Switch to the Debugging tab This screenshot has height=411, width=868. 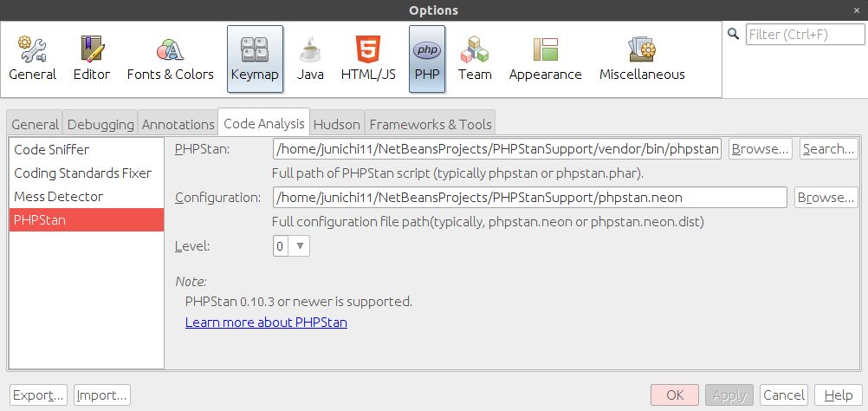click(x=100, y=124)
